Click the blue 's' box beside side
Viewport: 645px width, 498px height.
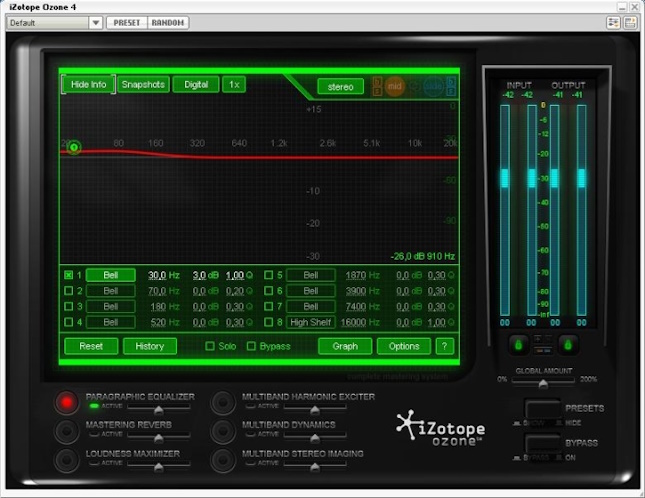[451, 91]
